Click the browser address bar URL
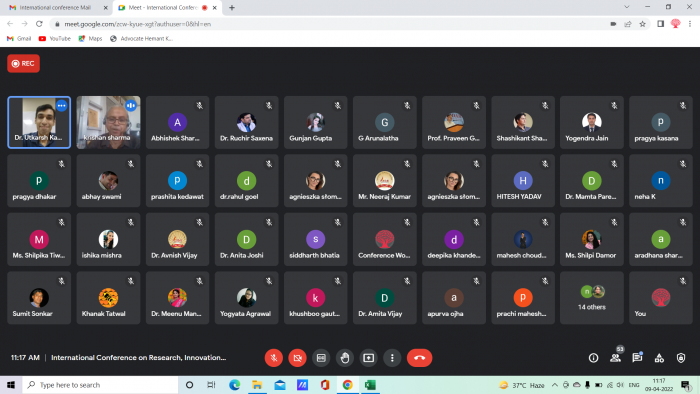Image resolution: width=700 pixels, height=394 pixels. click(138, 24)
